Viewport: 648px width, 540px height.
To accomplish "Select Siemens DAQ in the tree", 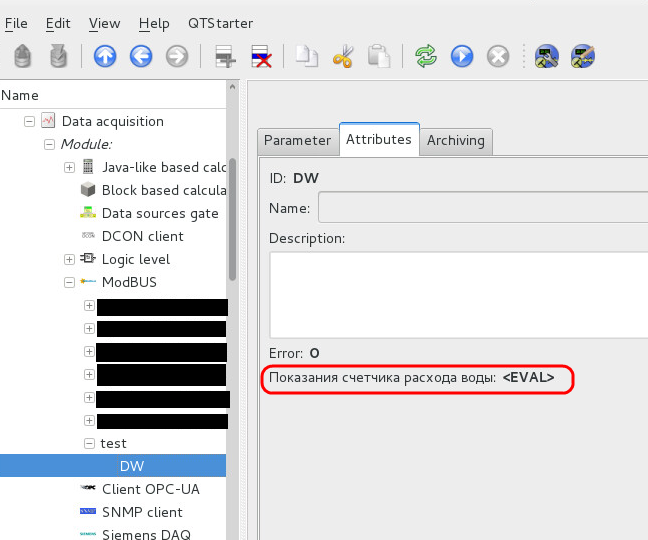I will 145,534.
